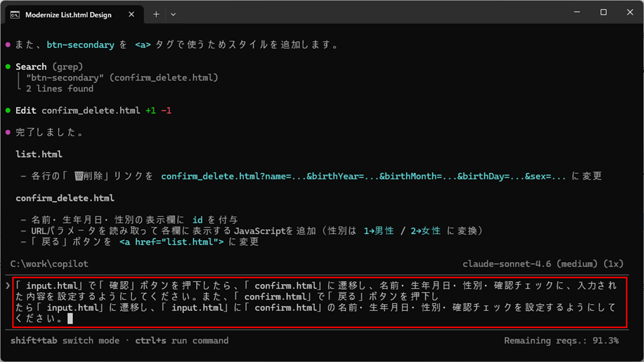Click the confirm_delete.html summary heading
Viewport: 644px width, 362px height.
(x=65, y=198)
